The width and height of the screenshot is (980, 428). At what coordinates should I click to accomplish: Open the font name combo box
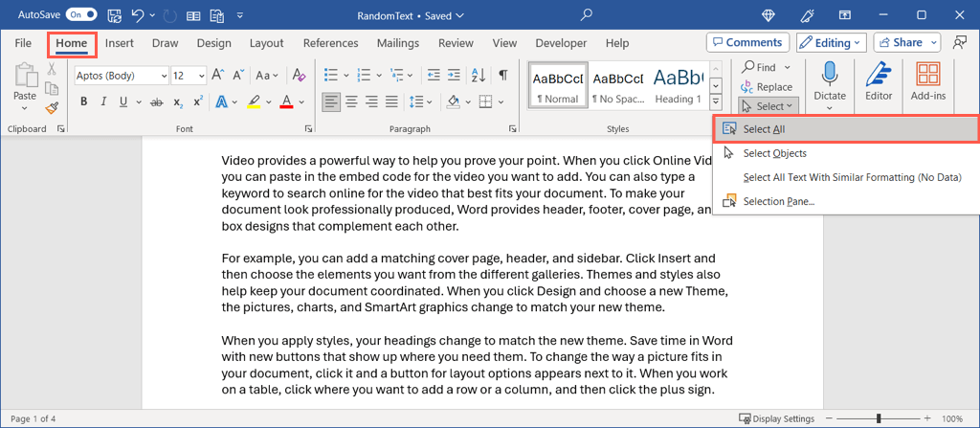pyautogui.click(x=122, y=76)
